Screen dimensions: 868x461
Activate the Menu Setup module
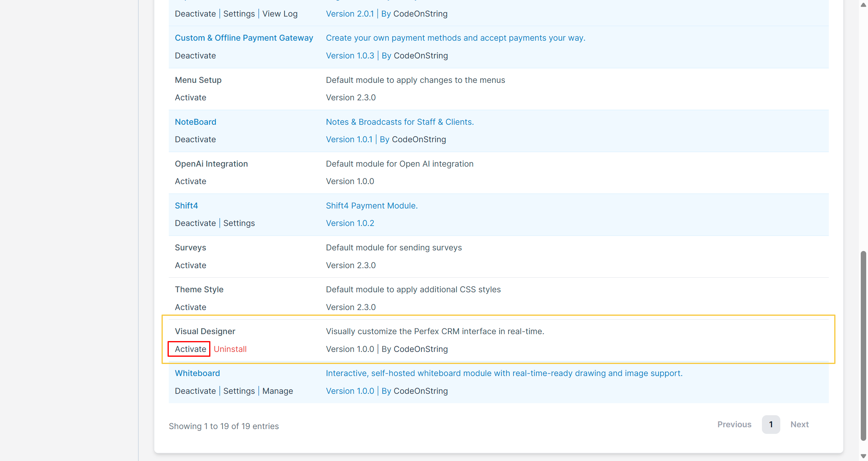[190, 97]
